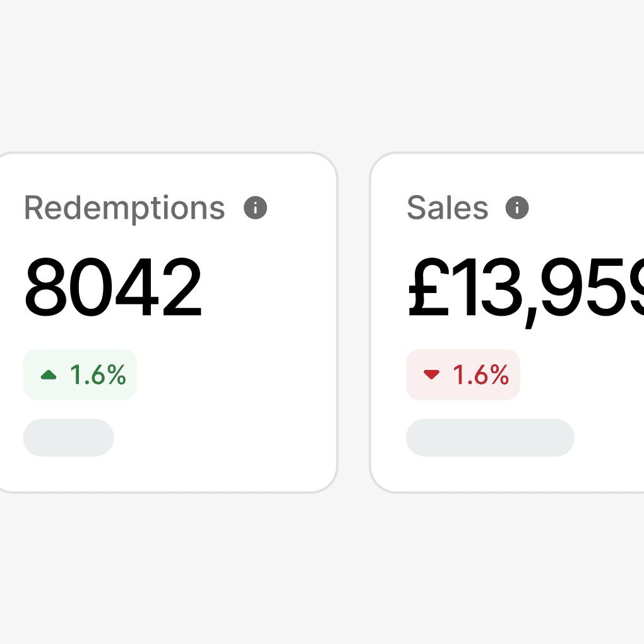Image resolution: width=644 pixels, height=644 pixels.
Task: Click the green up arrow in Redemptions badge
Action: [49, 375]
